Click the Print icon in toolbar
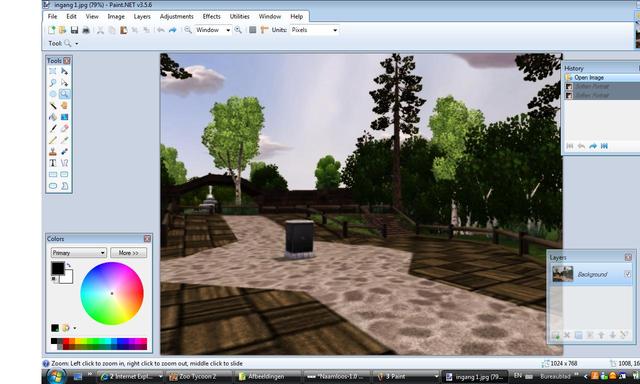This screenshot has height=384, width=640. point(86,30)
